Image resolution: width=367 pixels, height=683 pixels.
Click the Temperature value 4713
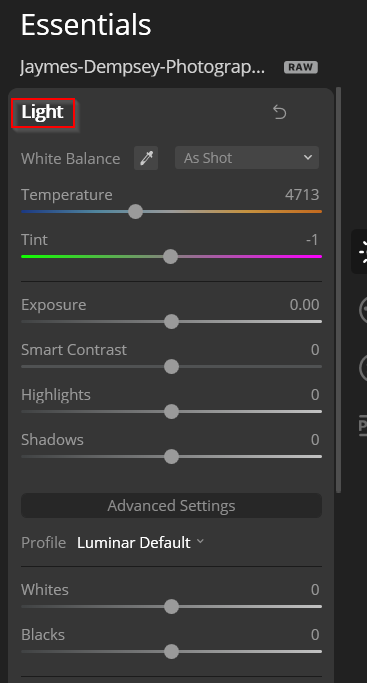[x=302, y=195]
